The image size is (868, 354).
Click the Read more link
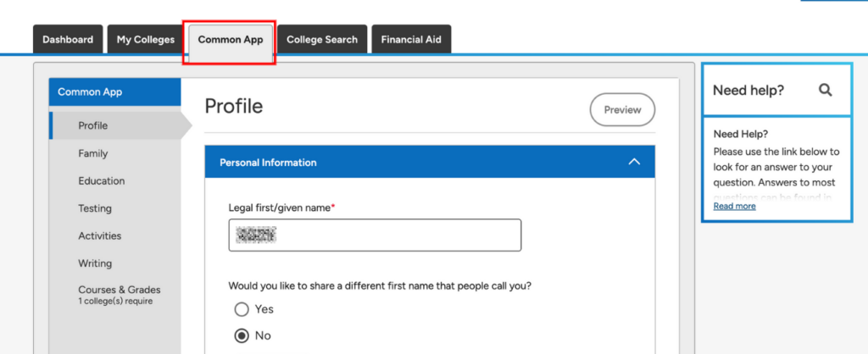734,206
